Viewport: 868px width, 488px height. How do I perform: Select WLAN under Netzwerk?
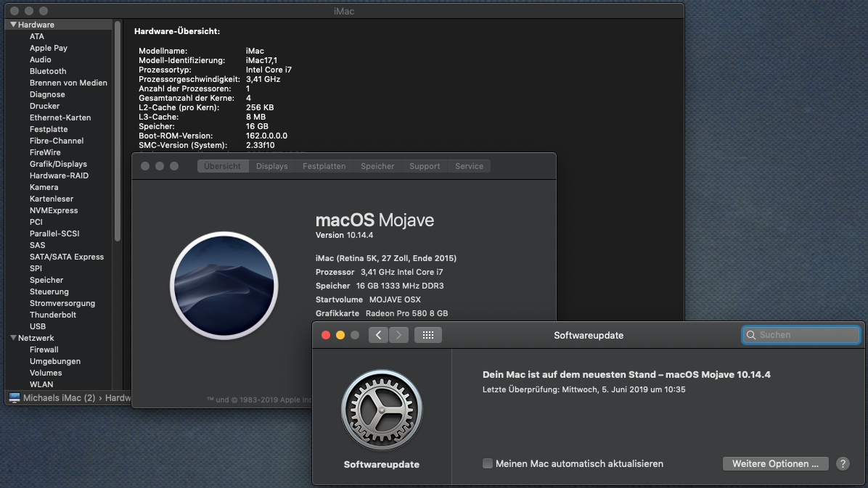[41, 384]
